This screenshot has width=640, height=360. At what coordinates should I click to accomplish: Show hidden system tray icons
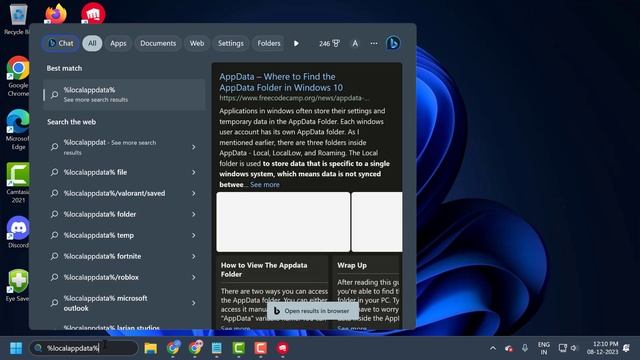click(x=493, y=348)
